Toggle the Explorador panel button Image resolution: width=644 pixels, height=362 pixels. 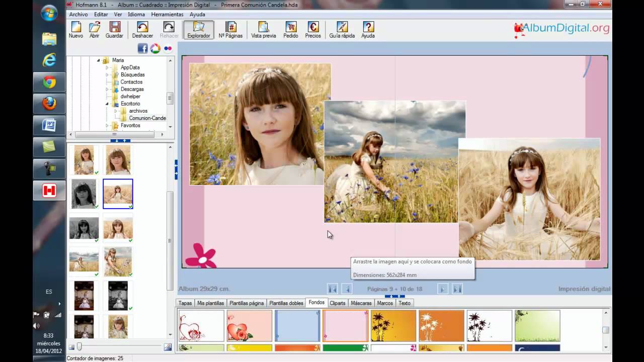(199, 30)
